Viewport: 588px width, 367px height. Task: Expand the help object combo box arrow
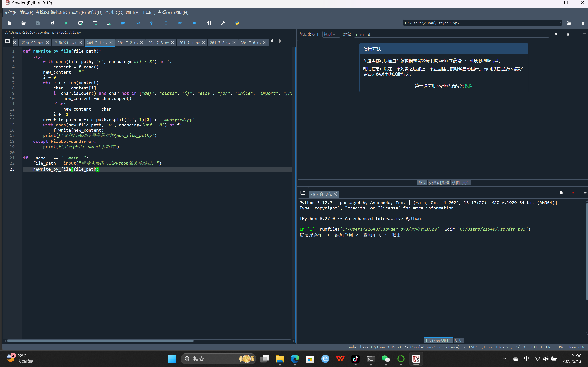click(x=548, y=34)
